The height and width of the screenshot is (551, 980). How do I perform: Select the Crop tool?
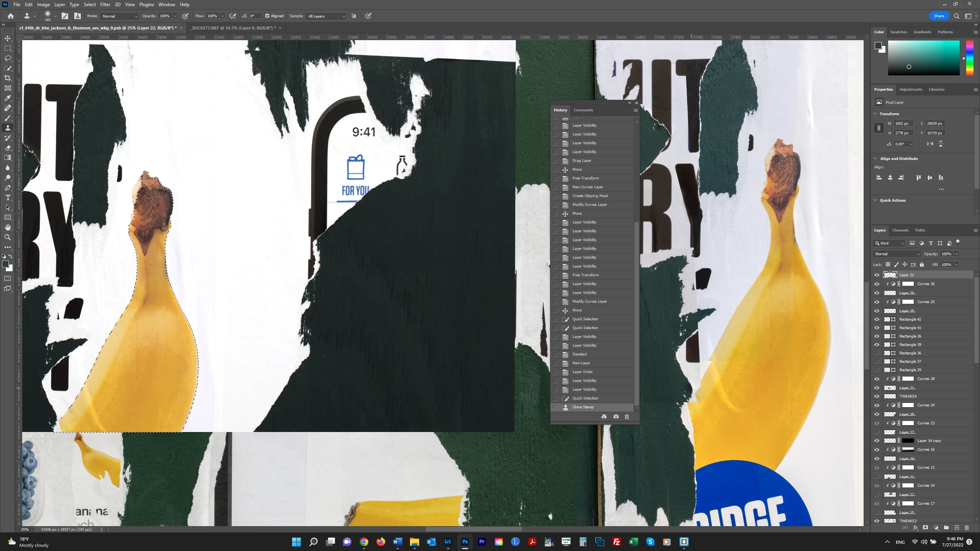(8, 78)
